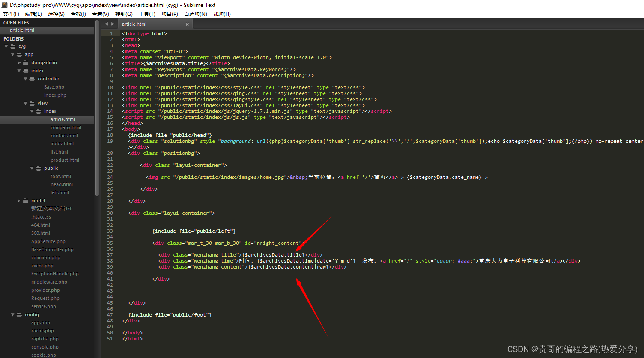Open service.php in the sidebar
644x358 pixels.
[44, 306]
